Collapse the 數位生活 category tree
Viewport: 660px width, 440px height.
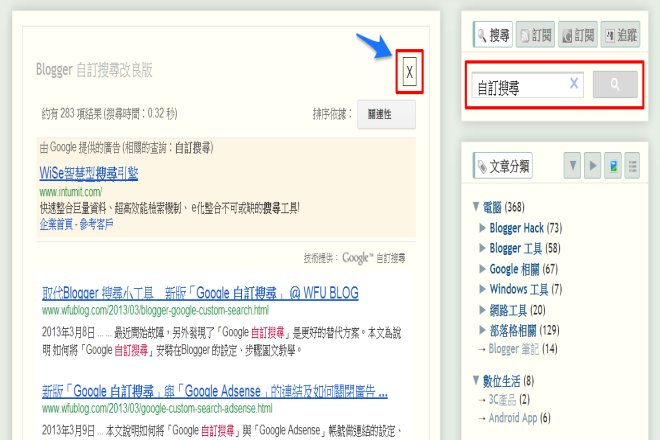[476, 381]
